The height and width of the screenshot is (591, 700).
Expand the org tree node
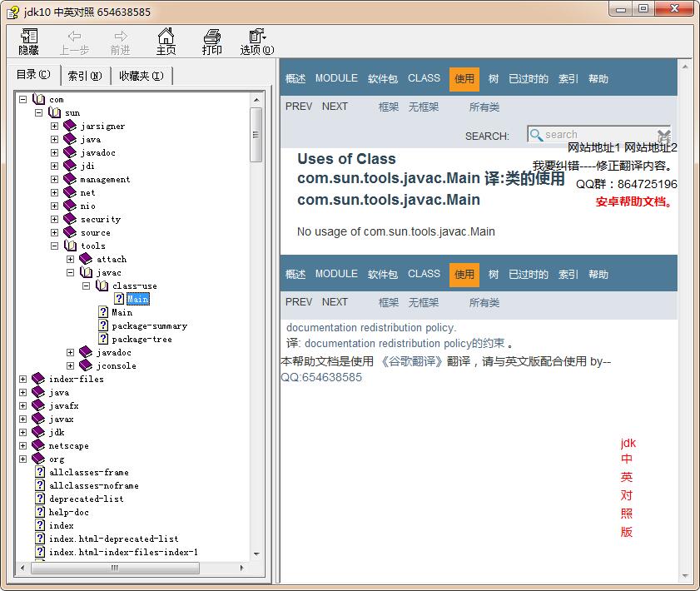22,459
